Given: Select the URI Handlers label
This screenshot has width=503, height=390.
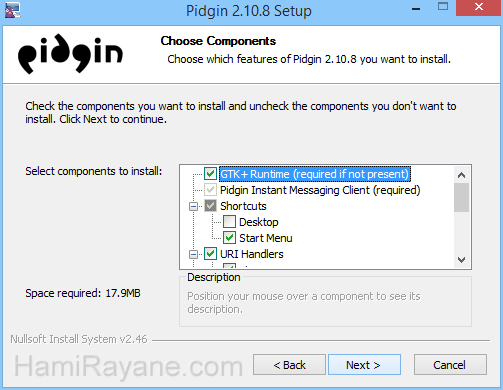Looking at the screenshot, I should 252,254.
